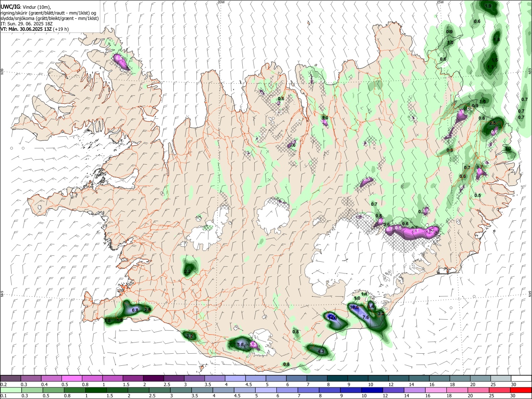Click the 2.5 rainfall value on east coast
The width and height of the screenshot is (532, 399).
[493, 123]
